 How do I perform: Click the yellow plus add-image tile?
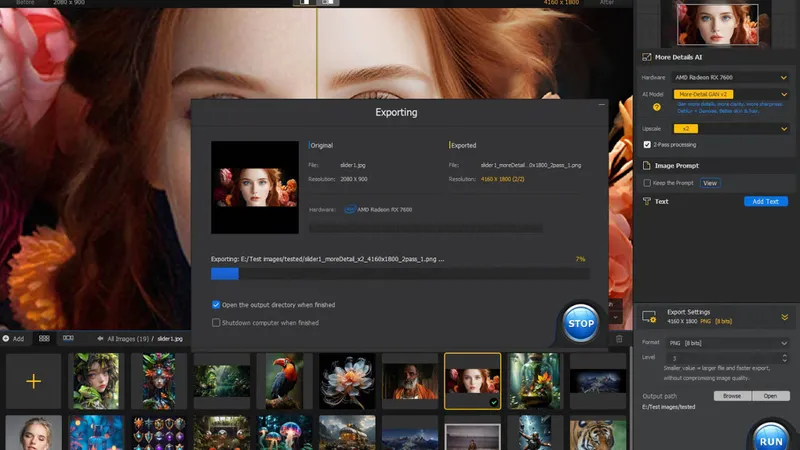pyautogui.click(x=33, y=381)
